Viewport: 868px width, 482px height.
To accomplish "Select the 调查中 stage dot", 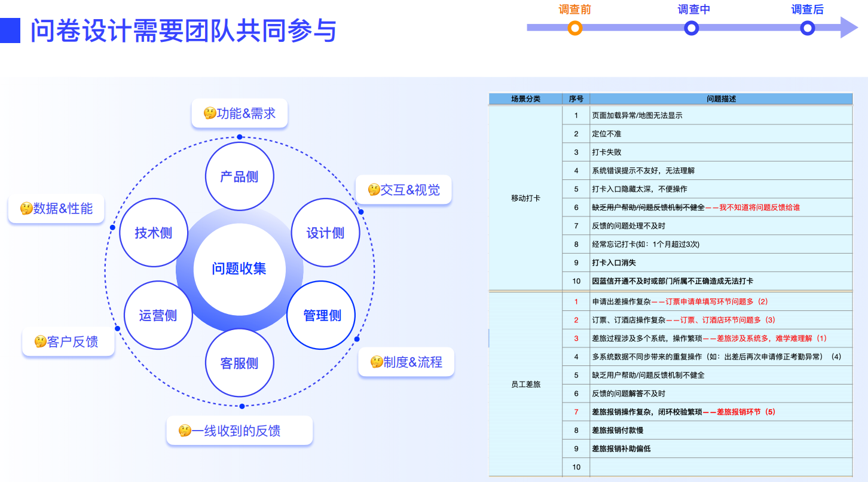I will coord(691,27).
